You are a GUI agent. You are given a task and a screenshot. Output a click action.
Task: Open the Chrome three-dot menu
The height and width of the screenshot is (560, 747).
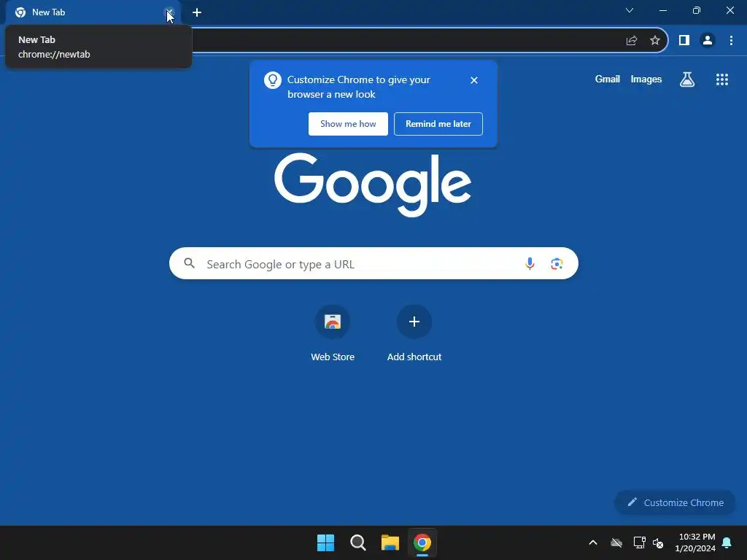click(731, 41)
